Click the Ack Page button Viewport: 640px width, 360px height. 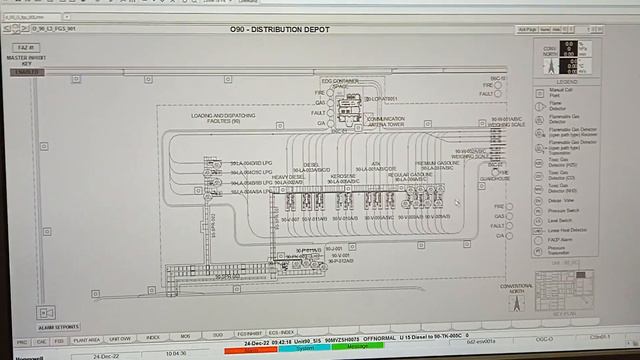(527, 30)
